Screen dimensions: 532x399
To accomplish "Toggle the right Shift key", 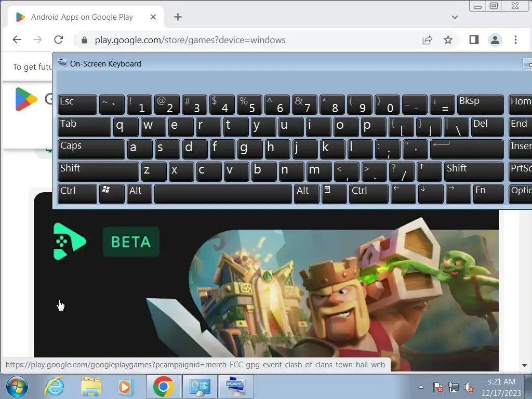I will point(474,171).
